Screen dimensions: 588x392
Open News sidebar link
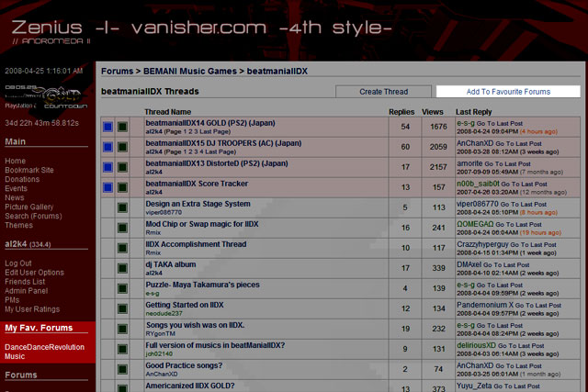[x=15, y=197]
